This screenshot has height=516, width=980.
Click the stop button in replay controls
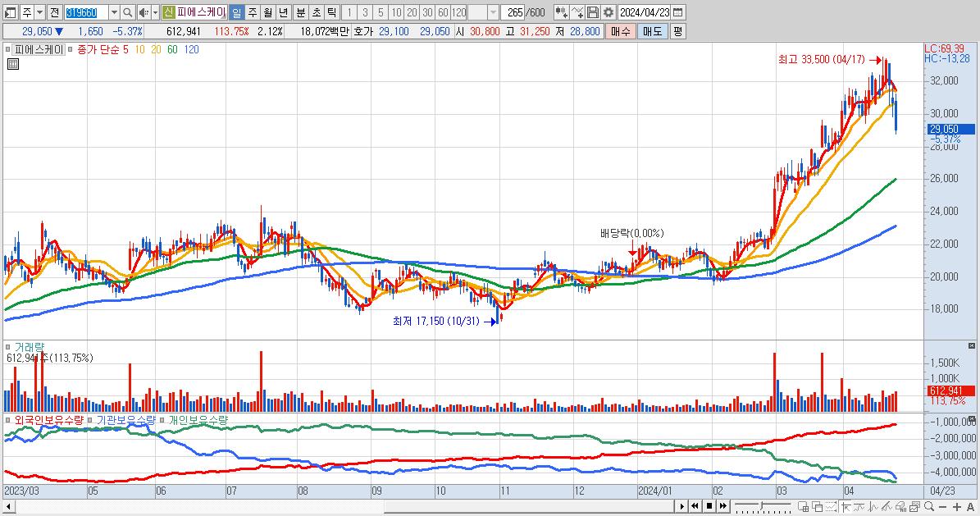pos(709,506)
